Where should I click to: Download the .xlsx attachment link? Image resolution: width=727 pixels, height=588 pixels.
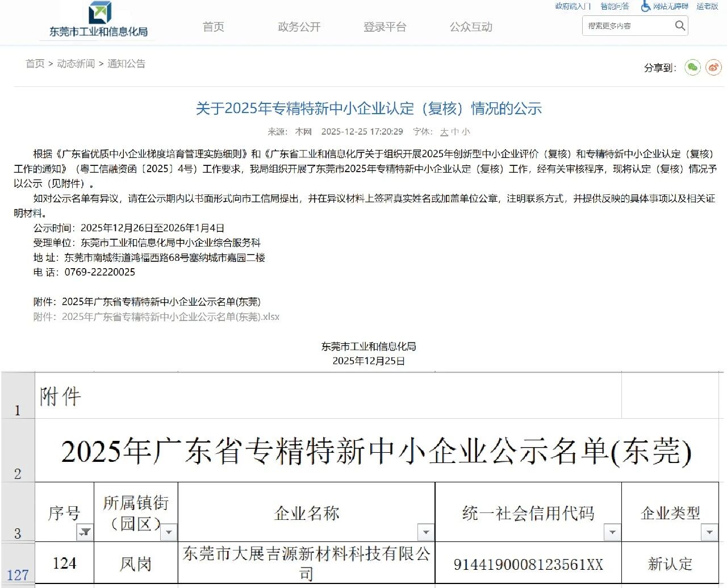point(156,317)
